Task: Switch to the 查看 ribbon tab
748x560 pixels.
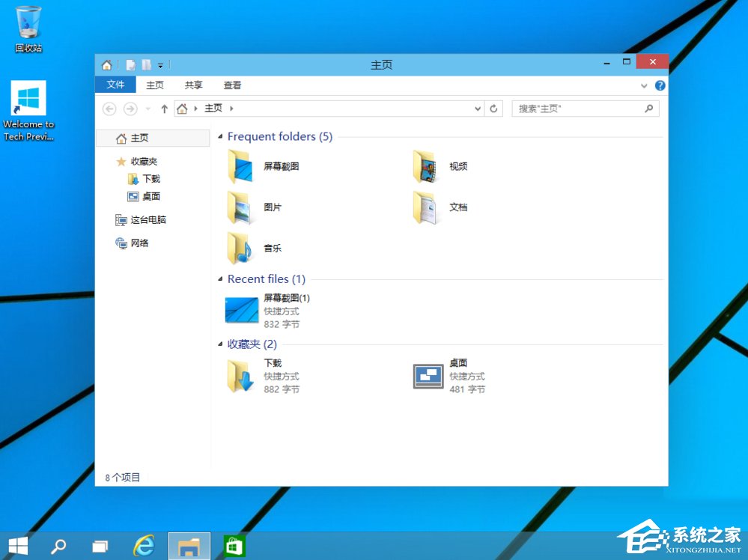Action: click(x=232, y=85)
